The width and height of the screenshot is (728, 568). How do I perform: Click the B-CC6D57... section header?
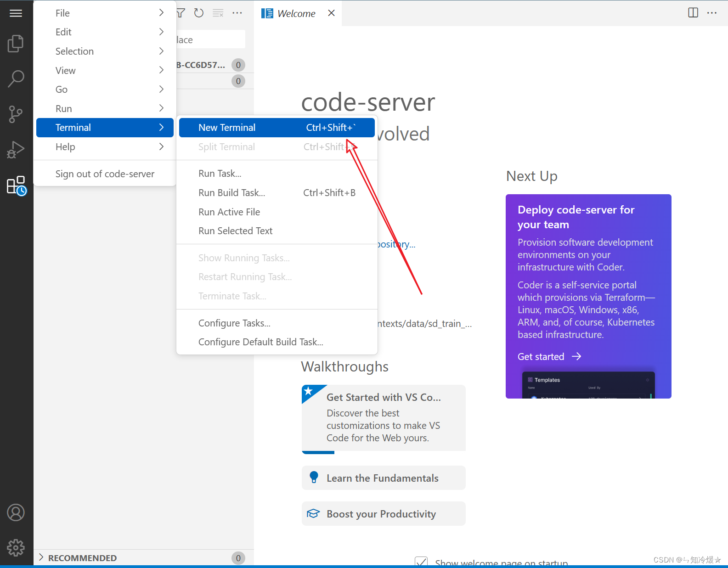(215, 65)
